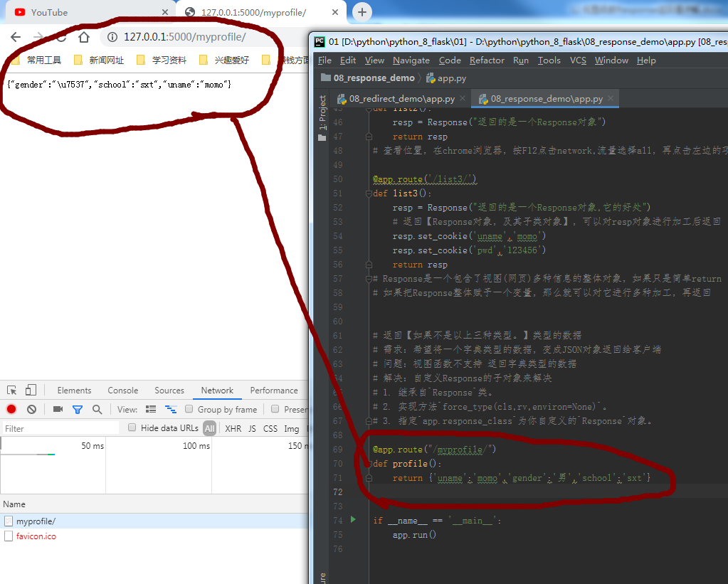Select the favicon.ico network request
The width and height of the screenshot is (728, 584).
click(x=154, y=536)
